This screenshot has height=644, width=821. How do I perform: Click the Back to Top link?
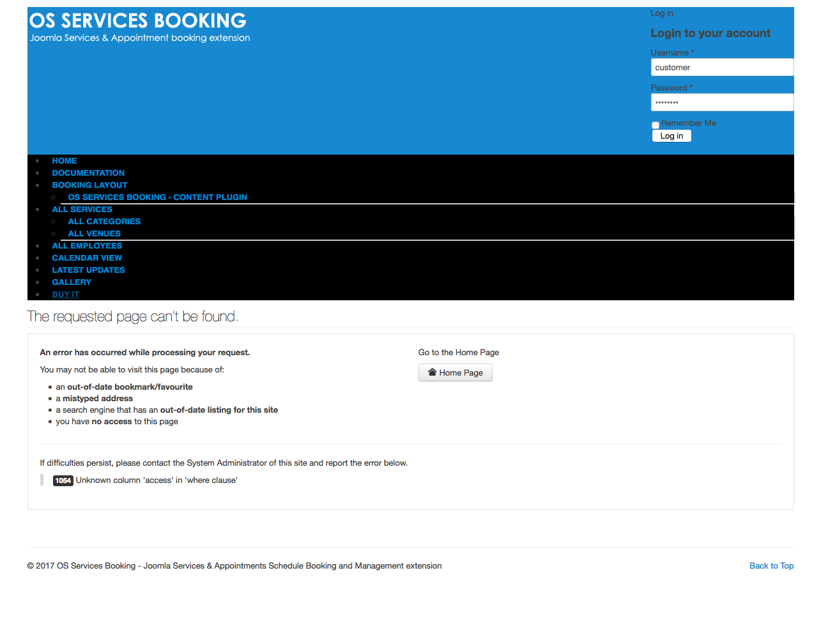point(771,566)
